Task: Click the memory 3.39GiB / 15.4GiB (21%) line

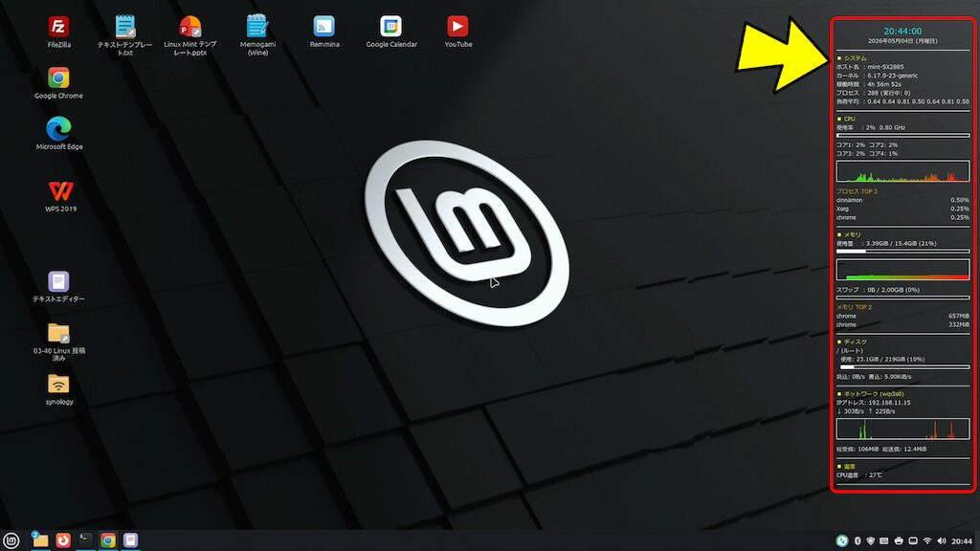Action: (886, 244)
